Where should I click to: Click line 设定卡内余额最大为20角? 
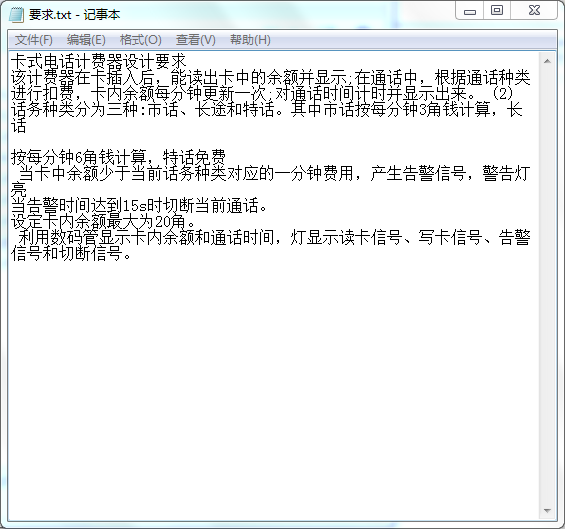103,221
